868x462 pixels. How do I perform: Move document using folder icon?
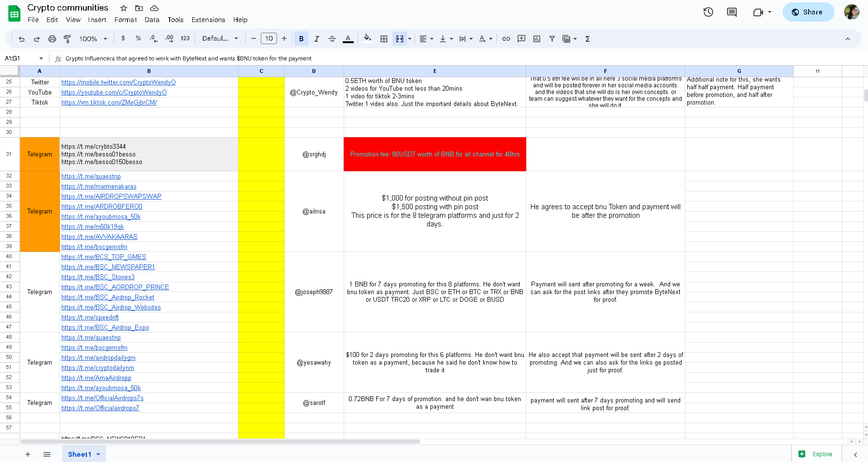click(x=139, y=8)
